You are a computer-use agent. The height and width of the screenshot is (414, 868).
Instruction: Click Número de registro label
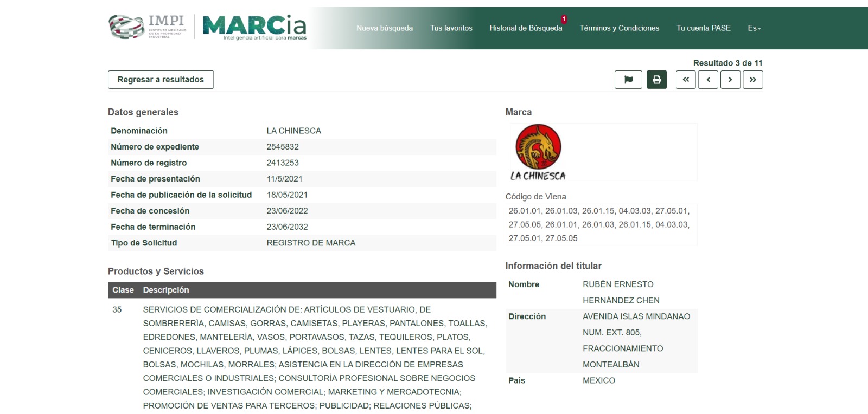[149, 163]
